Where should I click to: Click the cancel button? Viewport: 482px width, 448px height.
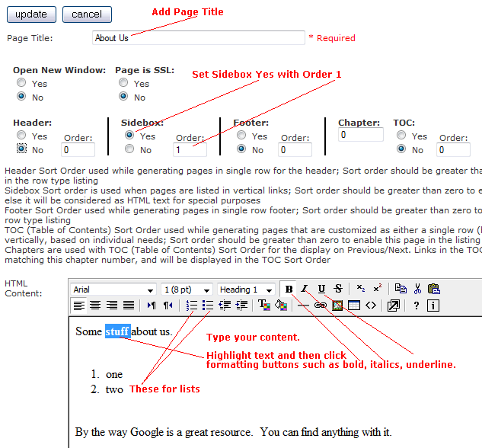coord(87,14)
